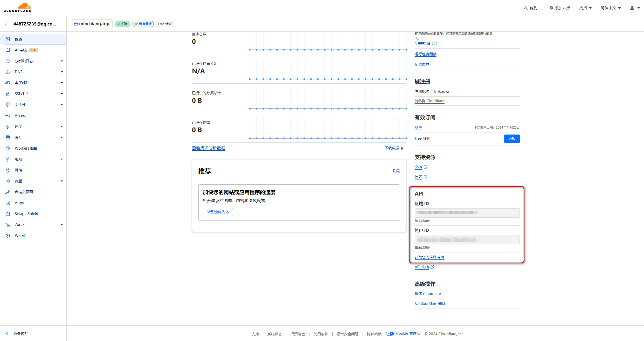Click the 安全性 shield icon
The width and height of the screenshot is (644, 341).
[x=8, y=105]
